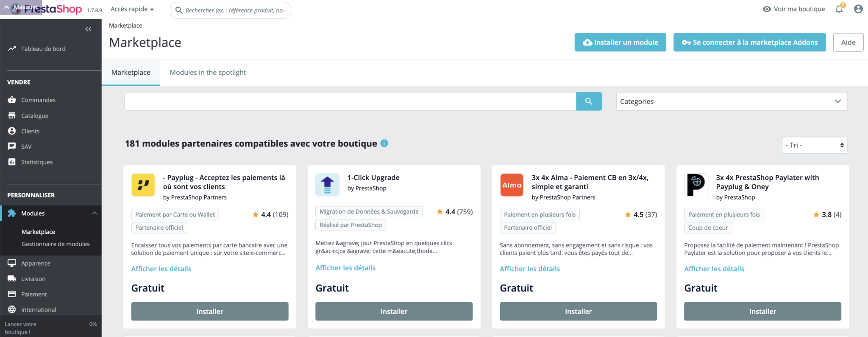Click the Statistiques chart icon
The width and height of the screenshot is (868, 337).
click(x=12, y=162)
